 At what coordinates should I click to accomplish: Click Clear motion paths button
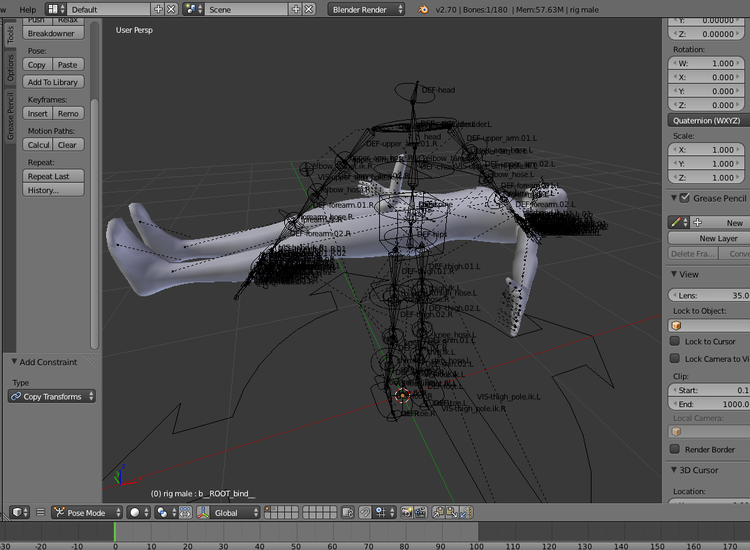coord(68,144)
